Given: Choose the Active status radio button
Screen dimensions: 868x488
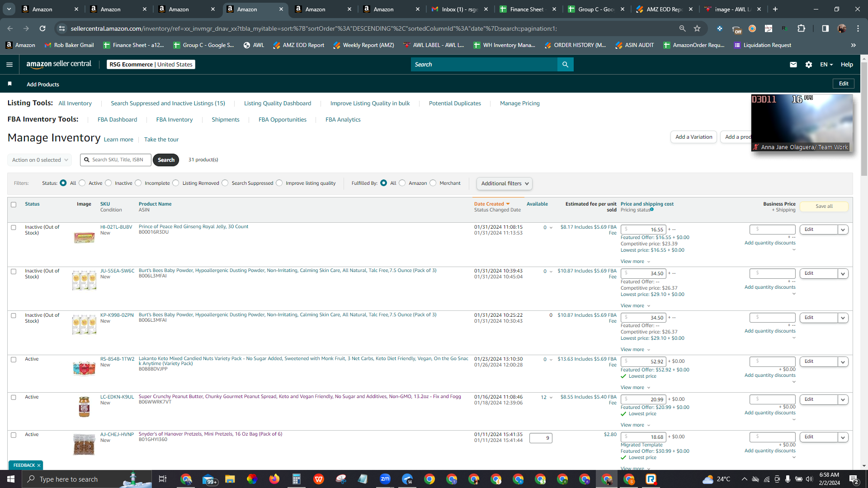Looking at the screenshot, I should [82, 183].
